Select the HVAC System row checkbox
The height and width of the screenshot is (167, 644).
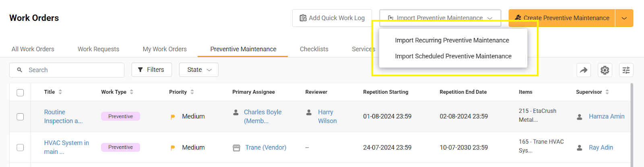point(20,147)
